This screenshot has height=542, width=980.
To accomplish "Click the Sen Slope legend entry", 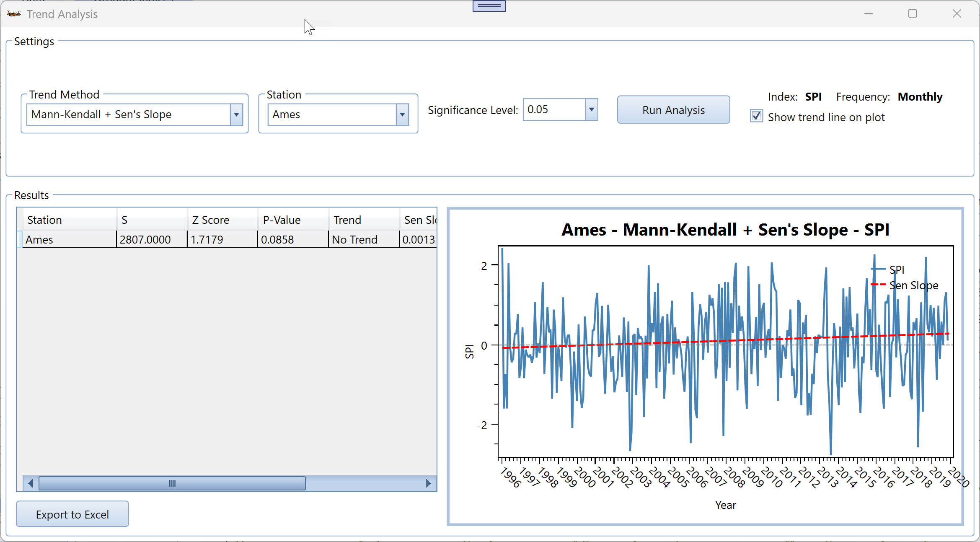I will tap(905, 285).
